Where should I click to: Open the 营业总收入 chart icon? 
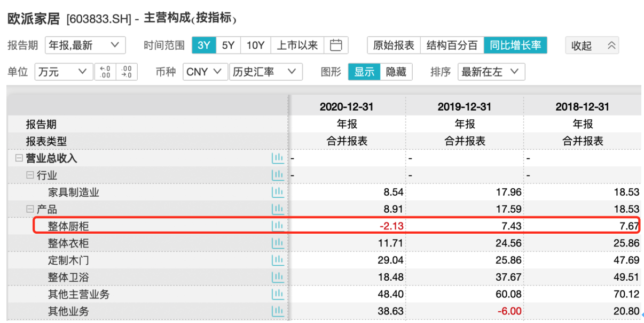(277, 158)
